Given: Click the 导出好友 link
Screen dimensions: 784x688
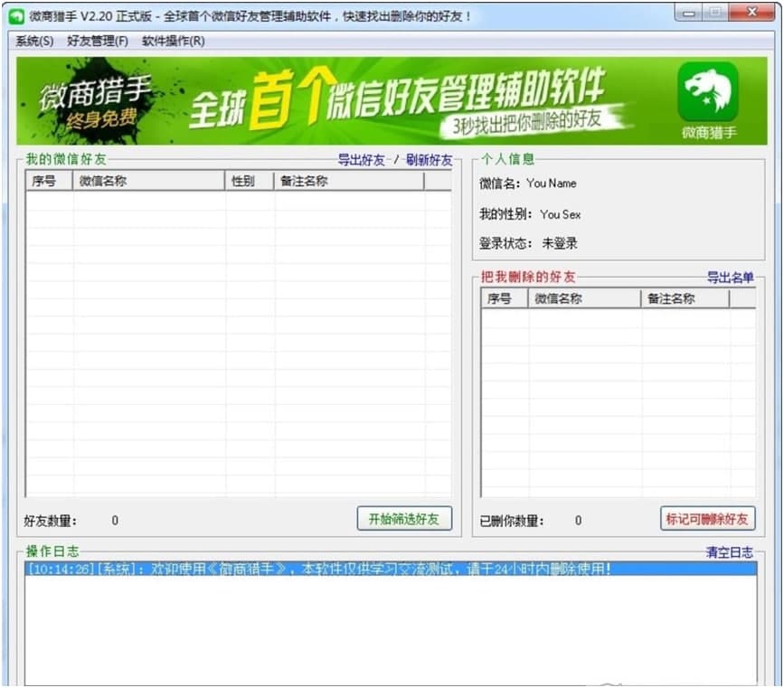Looking at the screenshot, I should 361,160.
